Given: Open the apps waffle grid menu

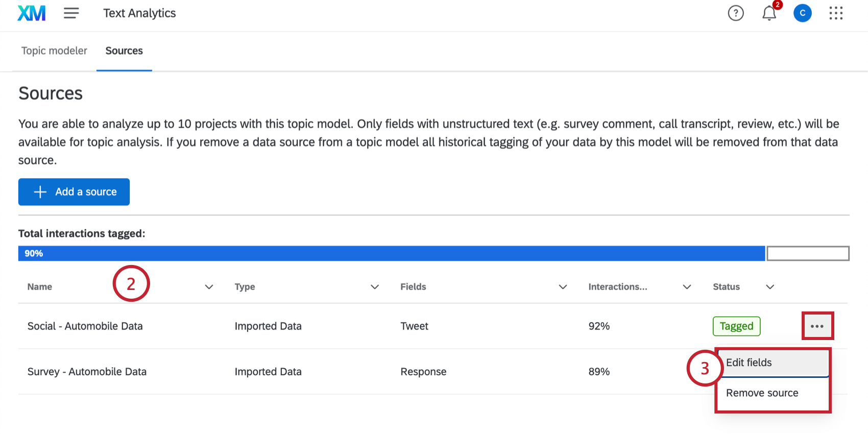Looking at the screenshot, I should click(836, 13).
